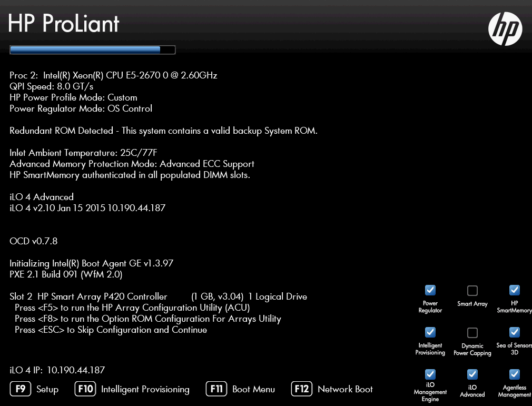The height and width of the screenshot is (406, 532).
Task: Click the blue boot progress bar
Action: coord(92,50)
